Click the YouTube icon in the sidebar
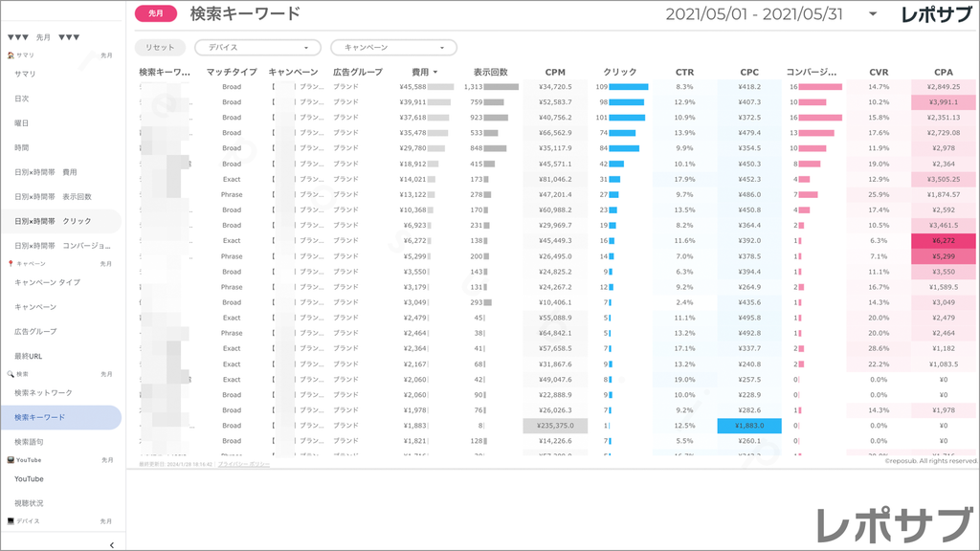 pos(11,459)
